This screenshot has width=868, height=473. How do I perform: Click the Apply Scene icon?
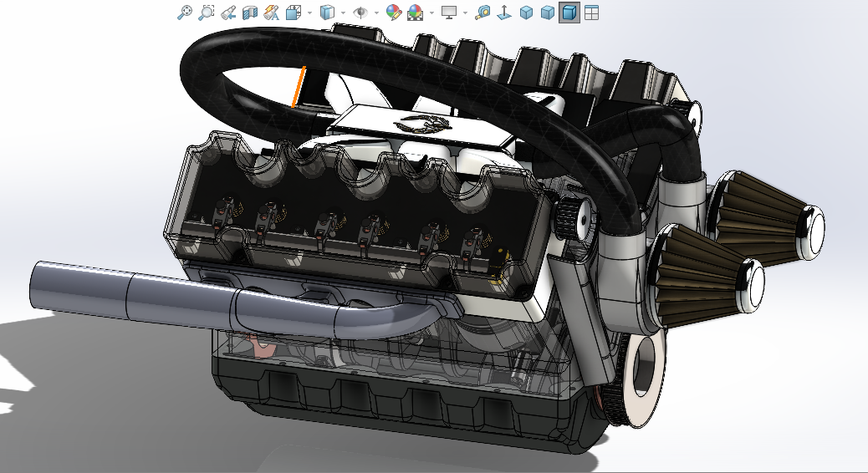pyautogui.click(x=415, y=13)
